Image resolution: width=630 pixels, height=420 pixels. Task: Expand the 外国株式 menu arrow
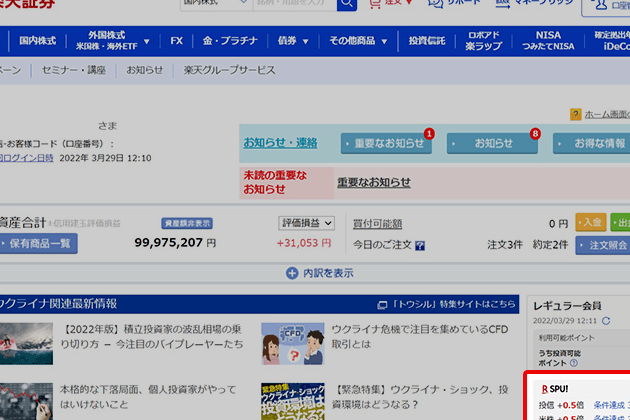click(147, 41)
